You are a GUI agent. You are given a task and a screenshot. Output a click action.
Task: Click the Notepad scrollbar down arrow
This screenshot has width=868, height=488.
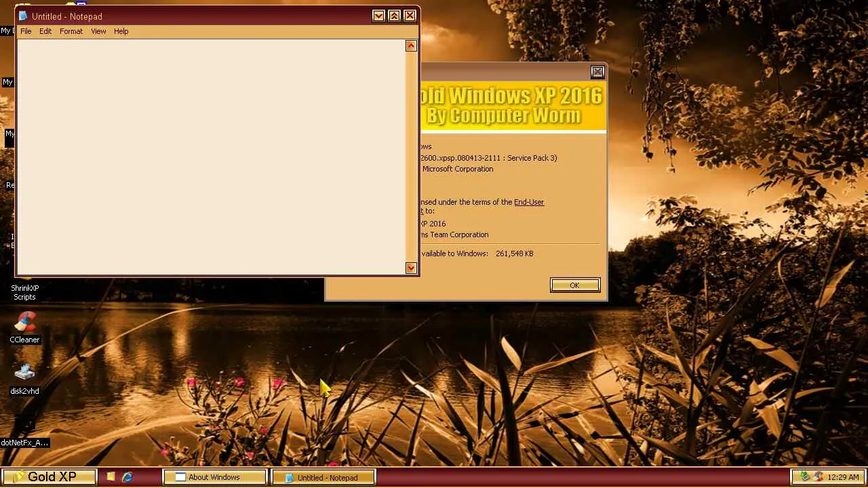click(x=411, y=268)
